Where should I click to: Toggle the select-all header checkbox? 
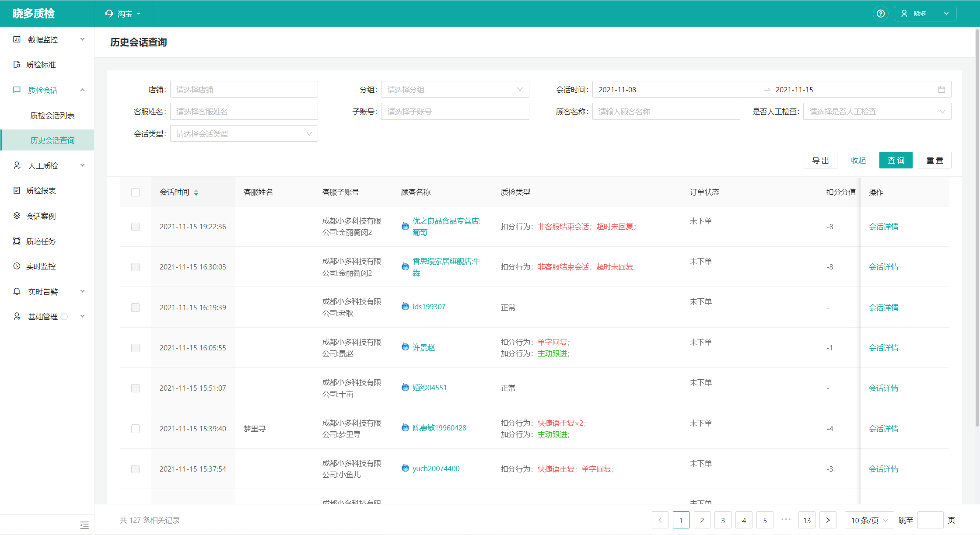point(135,192)
